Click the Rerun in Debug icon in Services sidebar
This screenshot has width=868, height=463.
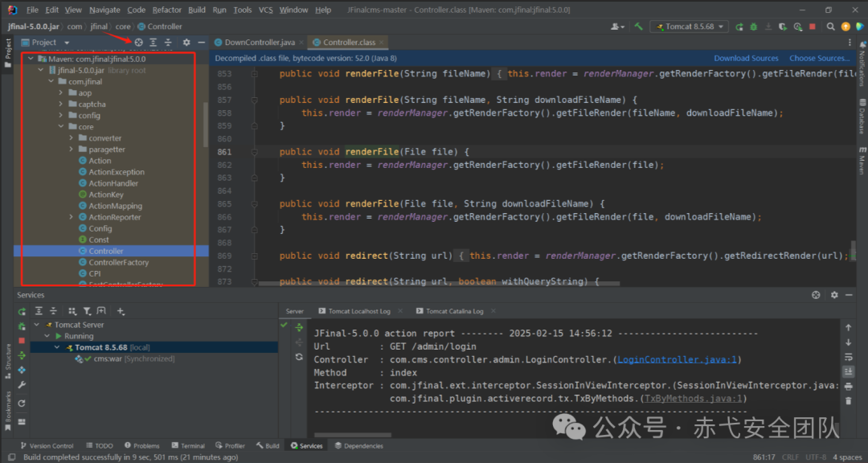point(22,326)
